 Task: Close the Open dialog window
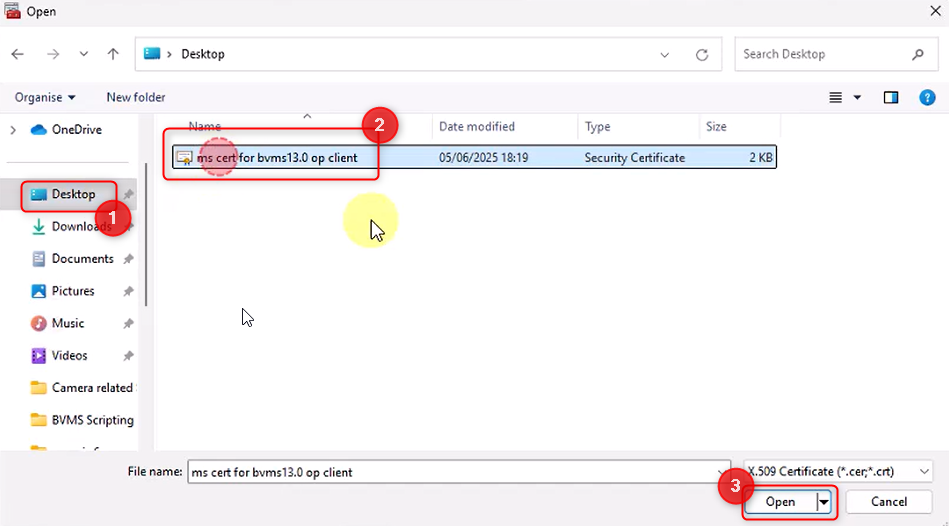point(935,11)
